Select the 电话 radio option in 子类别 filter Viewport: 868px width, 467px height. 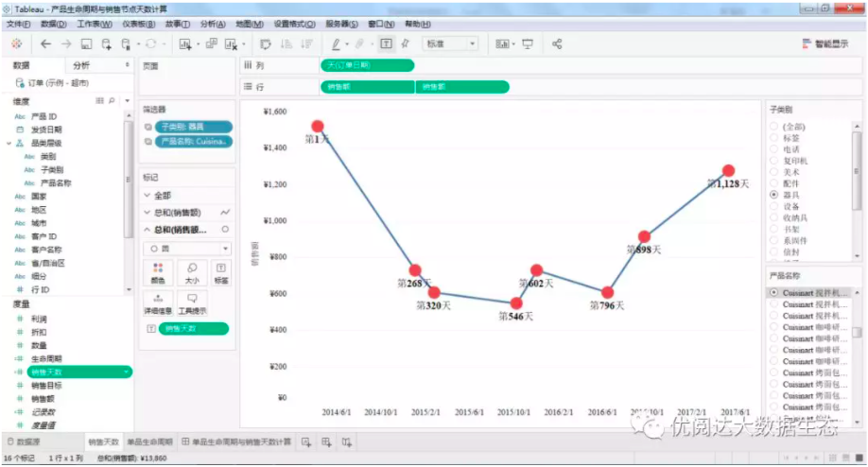[773, 149]
